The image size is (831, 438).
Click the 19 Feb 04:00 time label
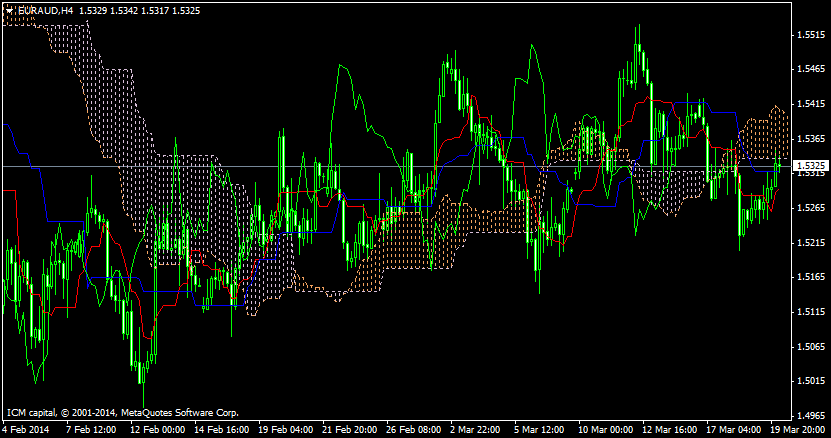(286, 430)
